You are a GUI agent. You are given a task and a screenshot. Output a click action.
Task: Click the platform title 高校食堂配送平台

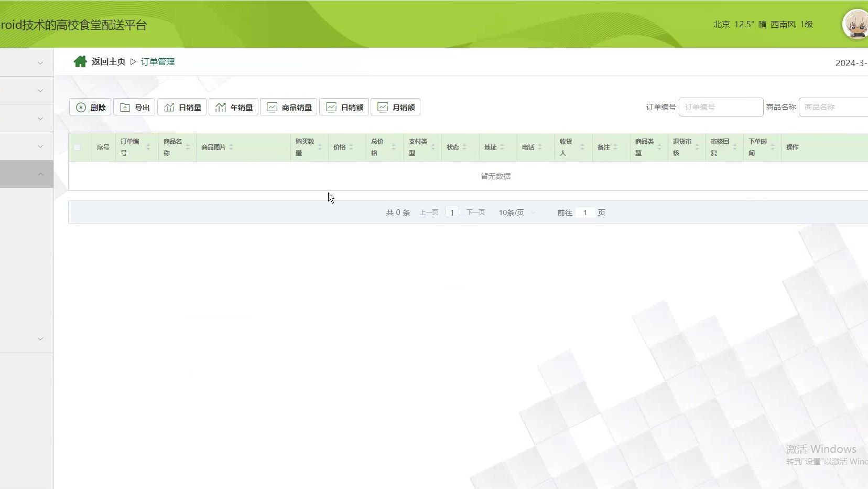click(101, 25)
